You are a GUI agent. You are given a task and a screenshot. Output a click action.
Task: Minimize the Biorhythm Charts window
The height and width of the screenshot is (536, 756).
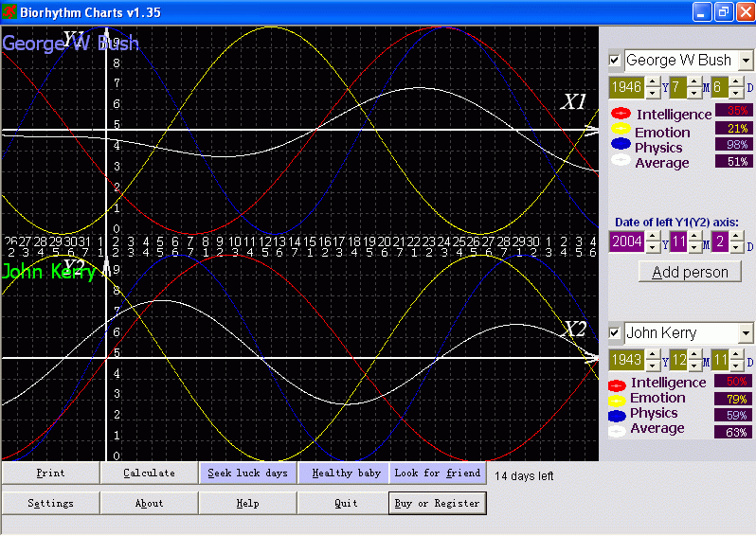pyautogui.click(x=701, y=12)
